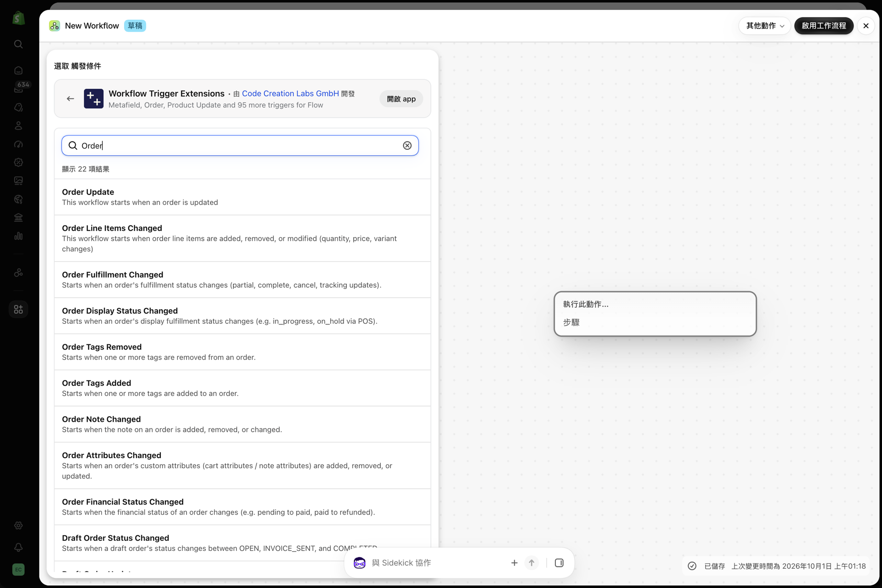Select Order Tags Added trigger
Viewport: 882px width, 588px height.
coord(243,388)
